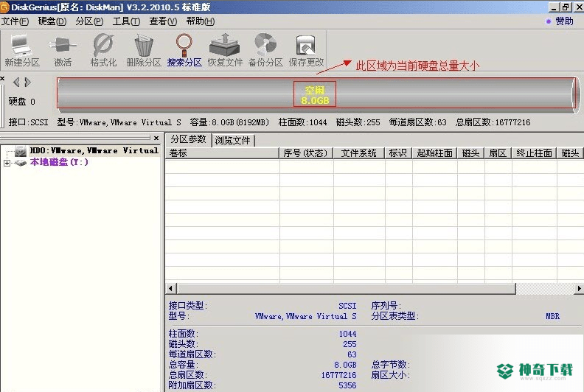Click the 柱面数:1044 text in info bar

coord(302,122)
